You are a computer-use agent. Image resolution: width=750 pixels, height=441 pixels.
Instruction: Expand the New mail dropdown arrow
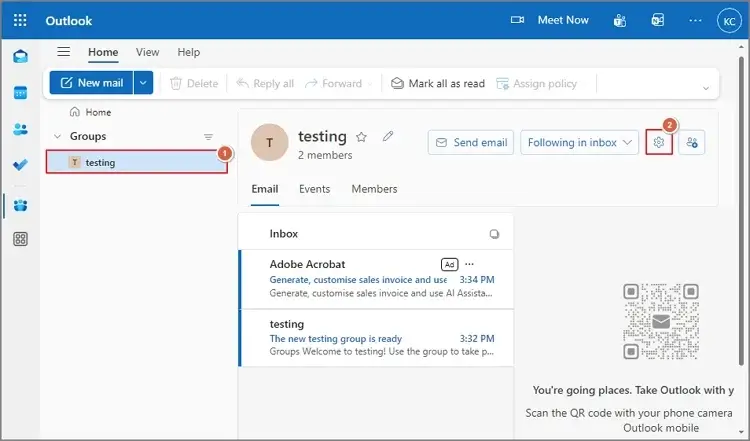(x=142, y=83)
